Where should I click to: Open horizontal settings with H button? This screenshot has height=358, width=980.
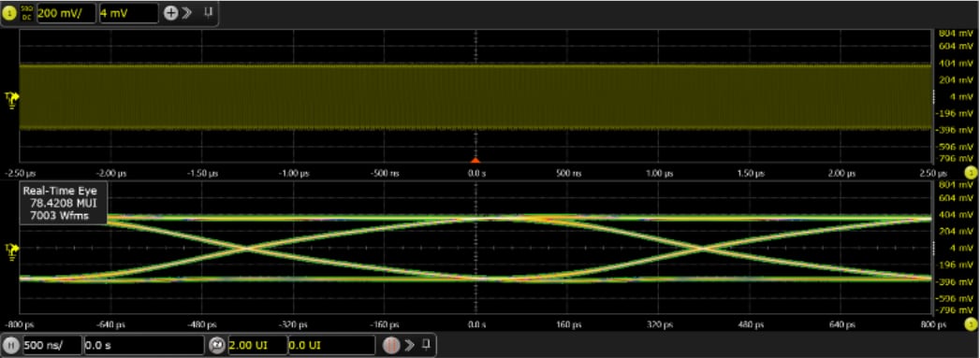click(12, 345)
